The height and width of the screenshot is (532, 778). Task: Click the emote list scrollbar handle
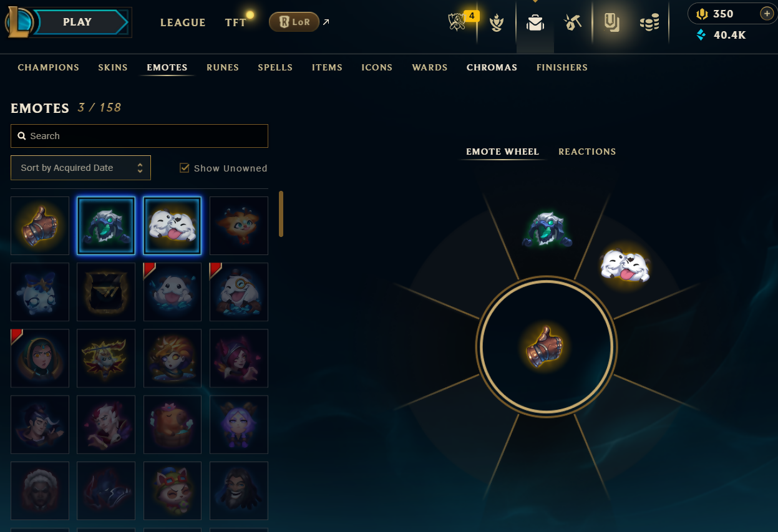tap(281, 214)
